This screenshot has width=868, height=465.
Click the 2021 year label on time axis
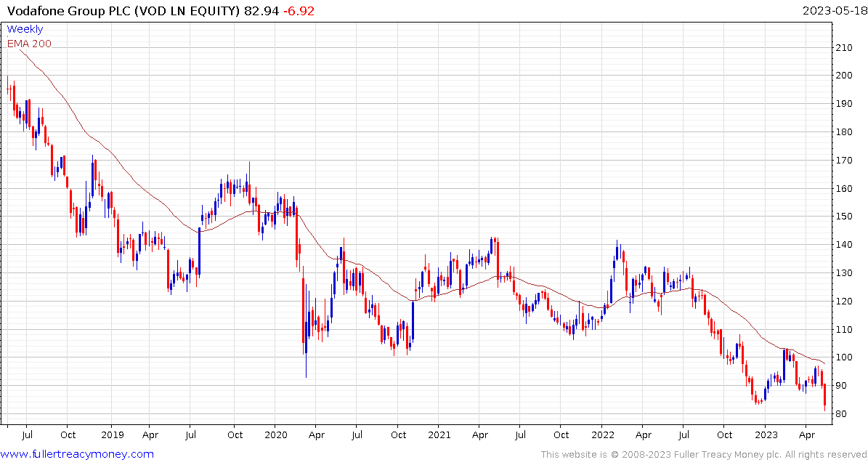coord(437,435)
